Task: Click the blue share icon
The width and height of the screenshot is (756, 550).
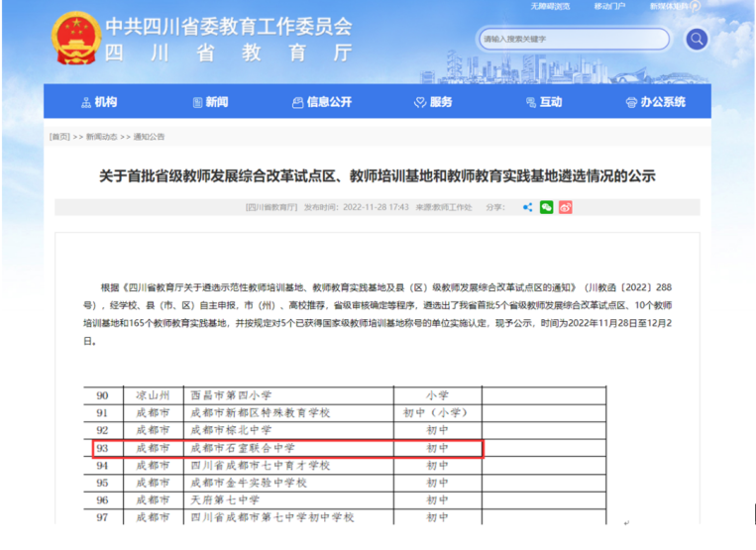Action: click(528, 207)
